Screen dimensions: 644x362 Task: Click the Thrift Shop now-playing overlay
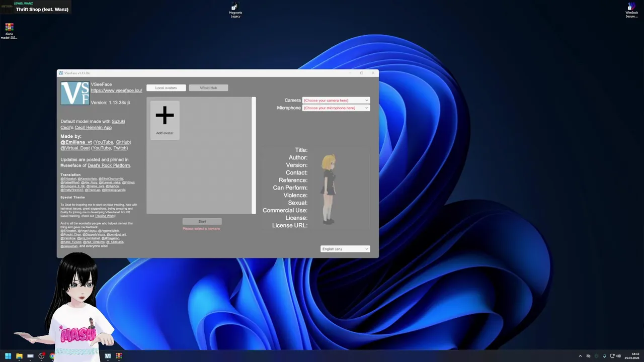(x=35, y=7)
